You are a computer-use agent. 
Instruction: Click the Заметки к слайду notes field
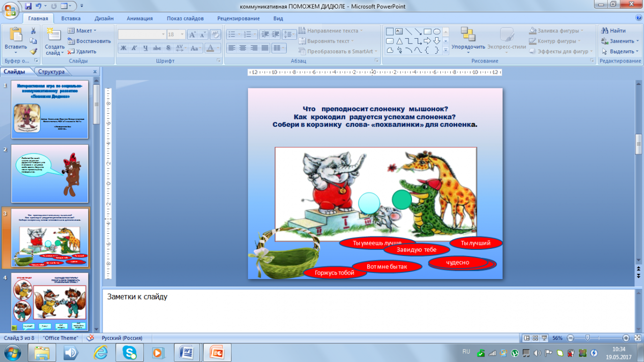click(368, 311)
